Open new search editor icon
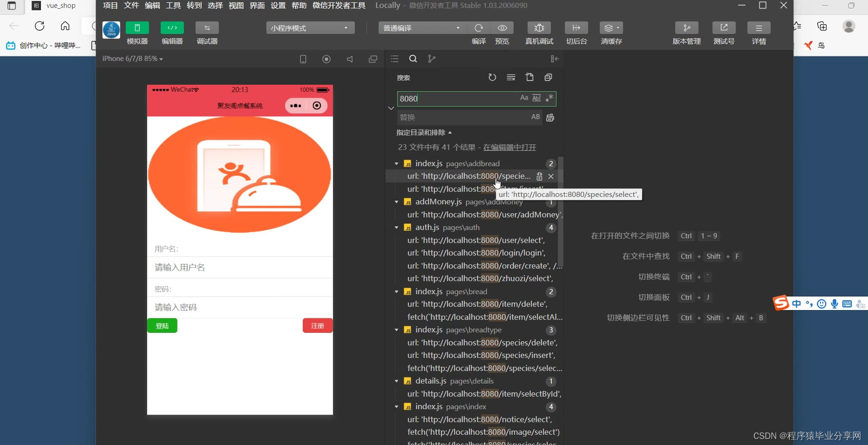 [x=529, y=77]
